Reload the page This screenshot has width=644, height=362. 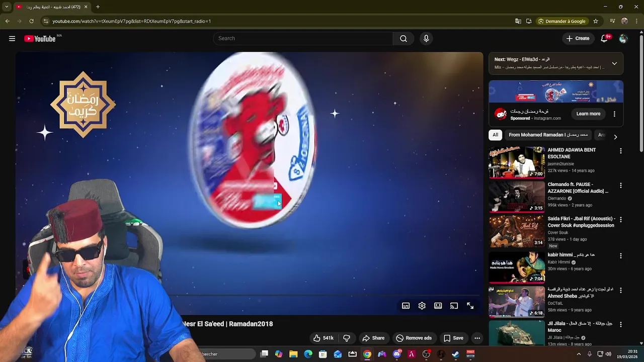[x=31, y=21]
